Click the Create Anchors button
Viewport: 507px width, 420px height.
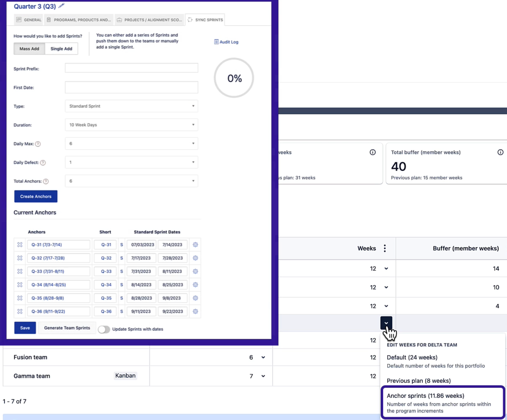click(x=35, y=196)
